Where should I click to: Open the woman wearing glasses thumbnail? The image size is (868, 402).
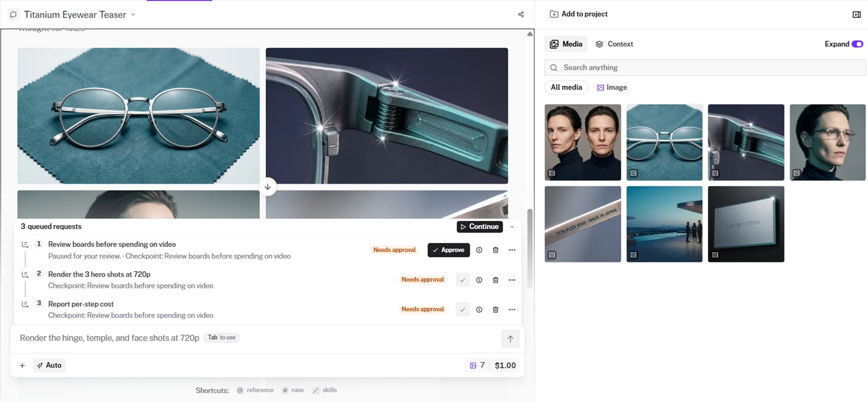coord(827,142)
